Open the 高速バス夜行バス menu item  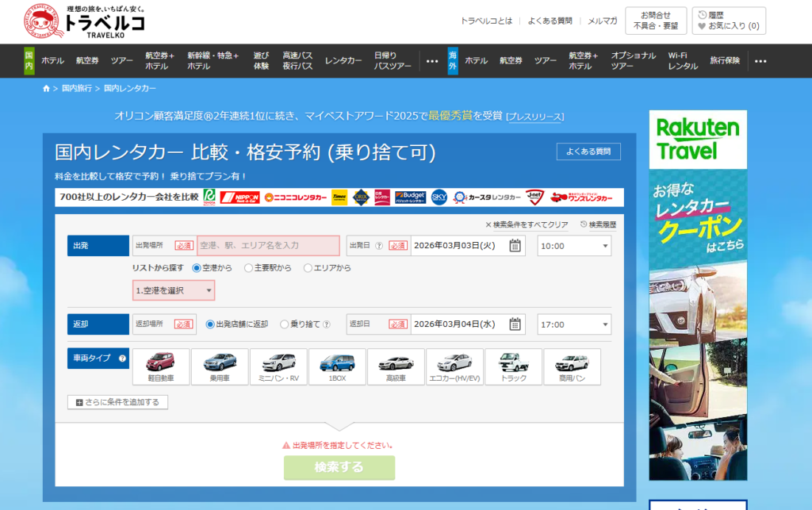(x=297, y=61)
